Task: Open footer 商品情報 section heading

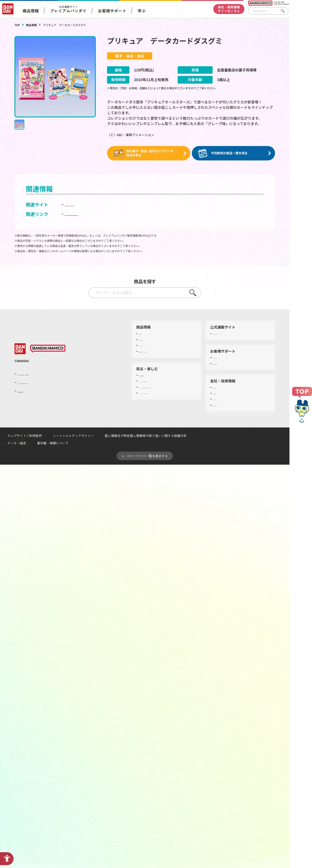Action: pos(144,327)
